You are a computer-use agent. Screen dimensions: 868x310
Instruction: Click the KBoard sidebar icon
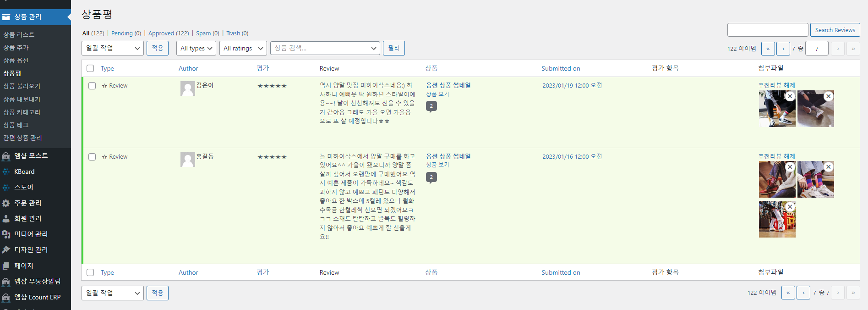click(x=6, y=172)
